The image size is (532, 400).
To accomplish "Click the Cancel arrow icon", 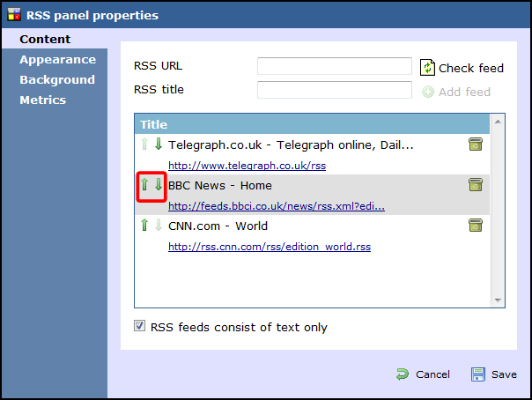I will 403,374.
